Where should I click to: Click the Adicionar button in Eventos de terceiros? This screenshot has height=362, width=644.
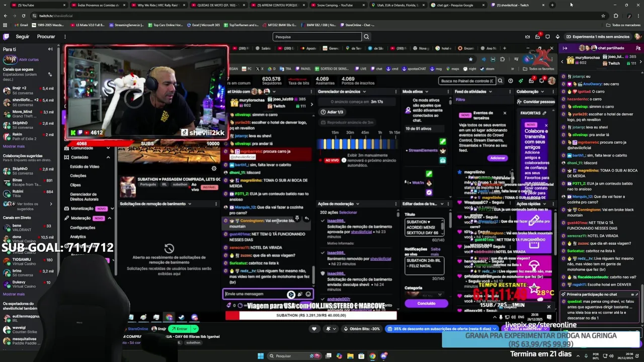(497, 158)
